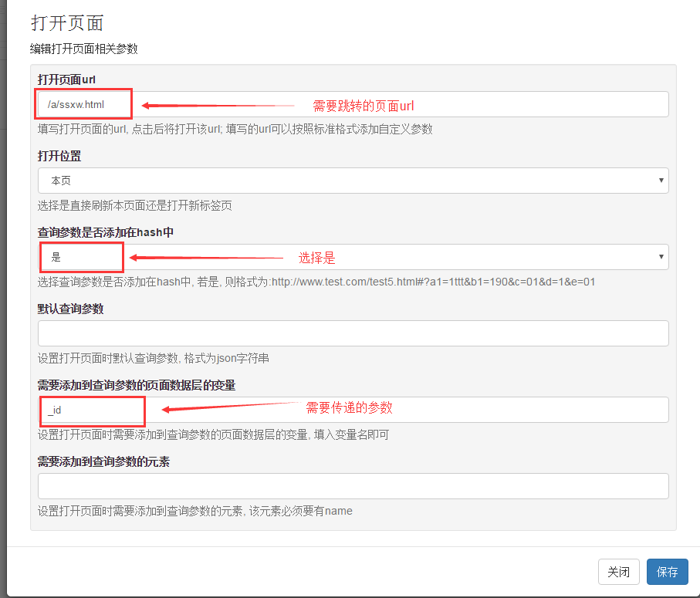The image size is (700, 598).
Task: Click the 打开页面url field label
Action: (66, 79)
